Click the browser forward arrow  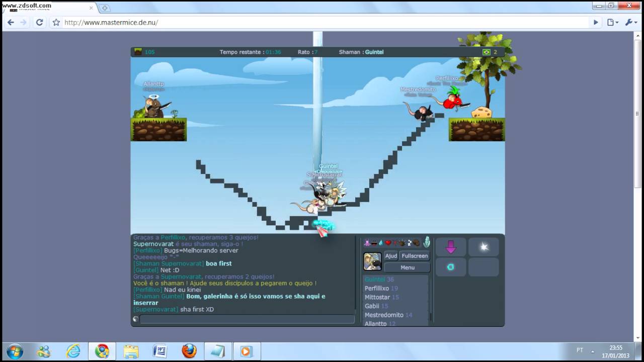[x=24, y=22]
